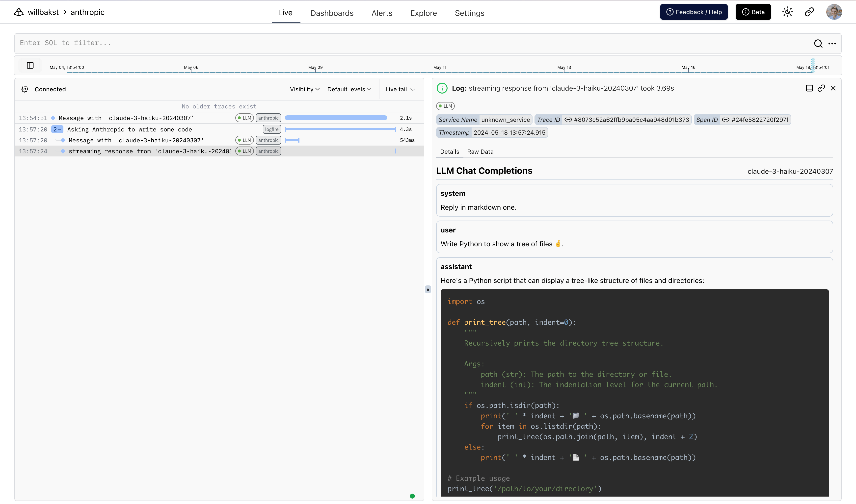This screenshot has height=504, width=856.
Task: Click the Trace ID link icon
Action: pos(568,120)
